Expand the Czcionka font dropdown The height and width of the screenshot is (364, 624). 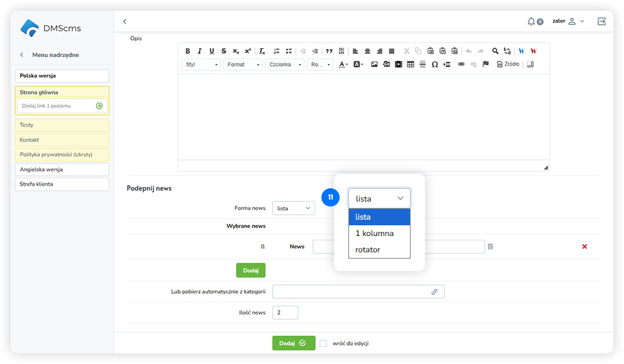[x=285, y=65]
